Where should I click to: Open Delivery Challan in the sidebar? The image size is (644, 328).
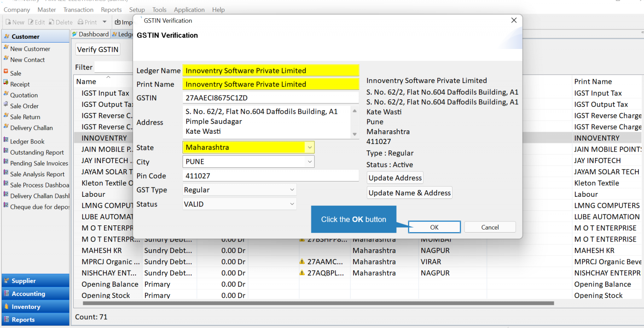pos(31,127)
